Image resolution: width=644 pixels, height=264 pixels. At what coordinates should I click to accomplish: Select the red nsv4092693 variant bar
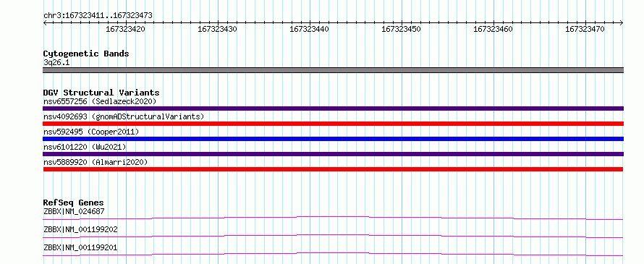pos(333,124)
